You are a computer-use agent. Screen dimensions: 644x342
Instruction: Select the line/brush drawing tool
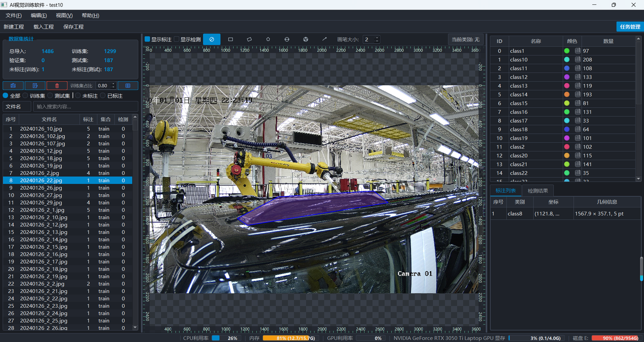point(324,39)
